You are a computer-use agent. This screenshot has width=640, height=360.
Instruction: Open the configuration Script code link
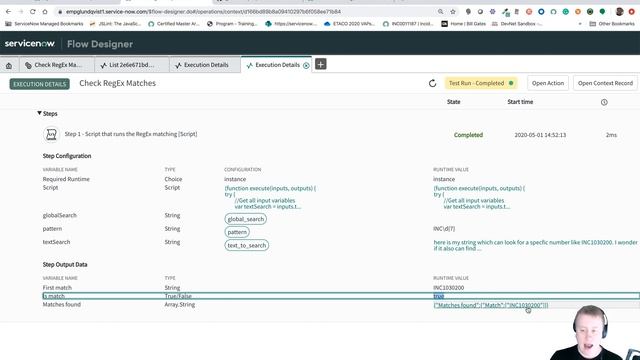pyautogui.click(x=270, y=198)
